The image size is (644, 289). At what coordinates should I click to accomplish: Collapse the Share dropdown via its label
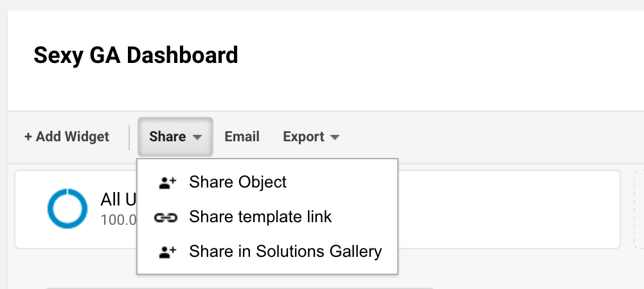167,136
